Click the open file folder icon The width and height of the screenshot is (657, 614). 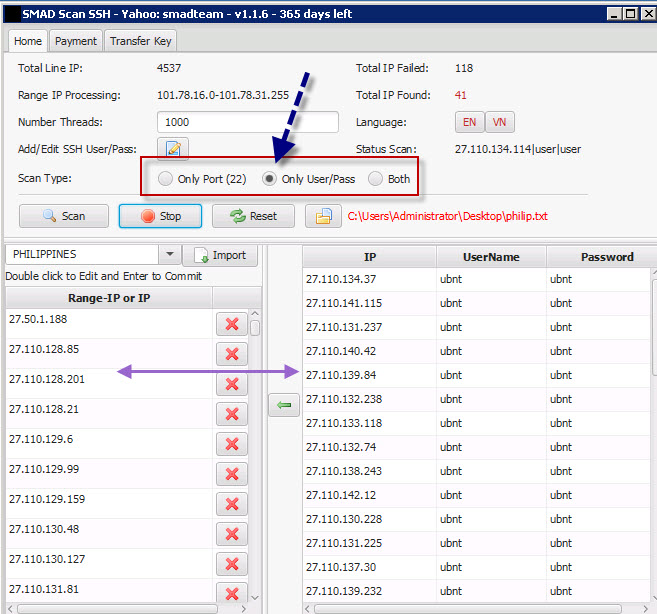pyautogui.click(x=324, y=216)
